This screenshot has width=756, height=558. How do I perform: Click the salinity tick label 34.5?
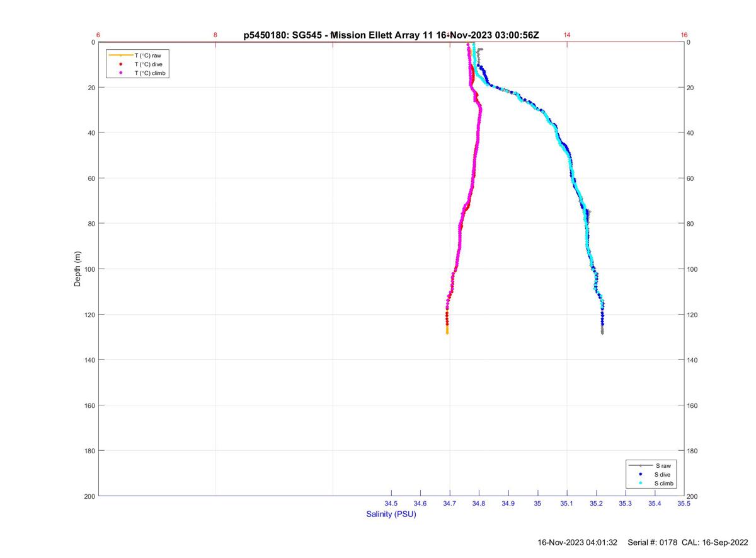click(x=391, y=503)
